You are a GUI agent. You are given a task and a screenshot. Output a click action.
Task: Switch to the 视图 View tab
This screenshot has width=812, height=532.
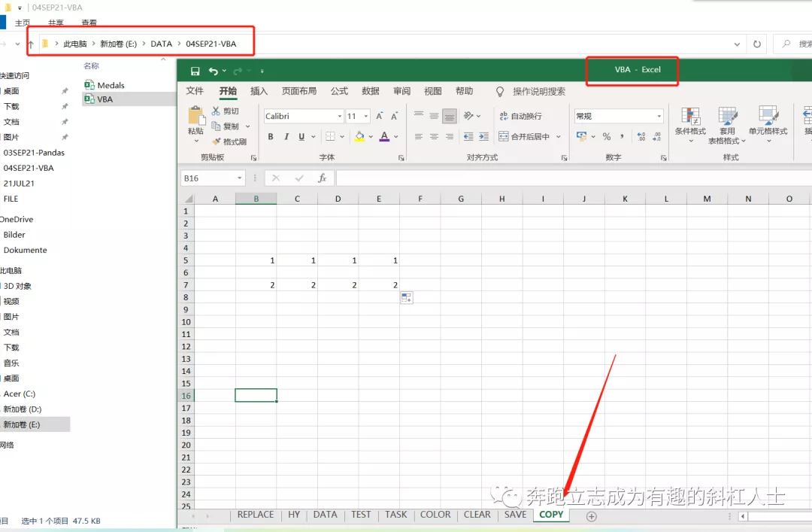[433, 91]
